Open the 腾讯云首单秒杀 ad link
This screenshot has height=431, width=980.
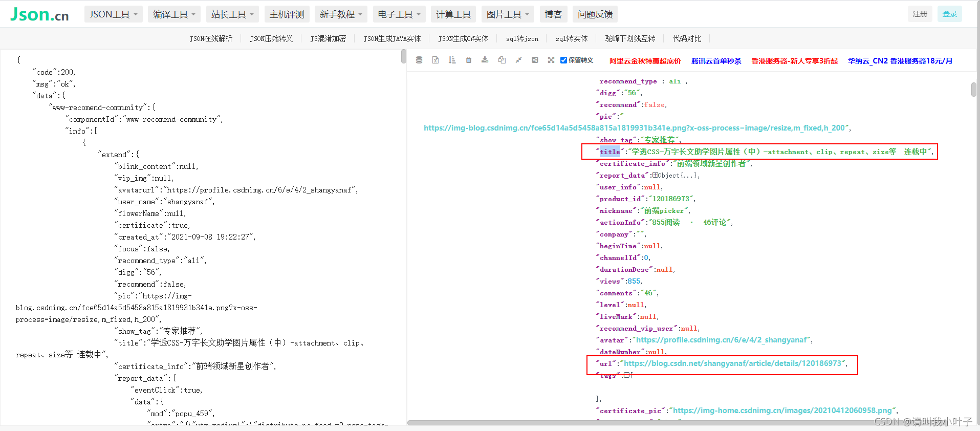(716, 60)
